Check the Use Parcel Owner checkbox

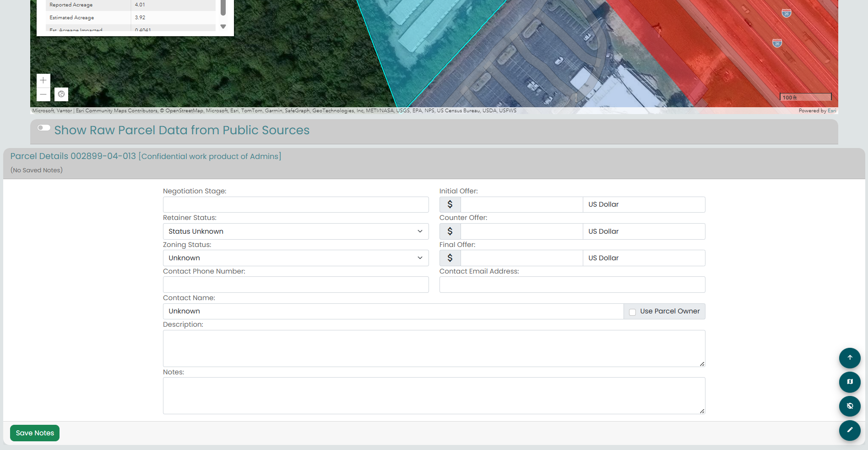632,312
